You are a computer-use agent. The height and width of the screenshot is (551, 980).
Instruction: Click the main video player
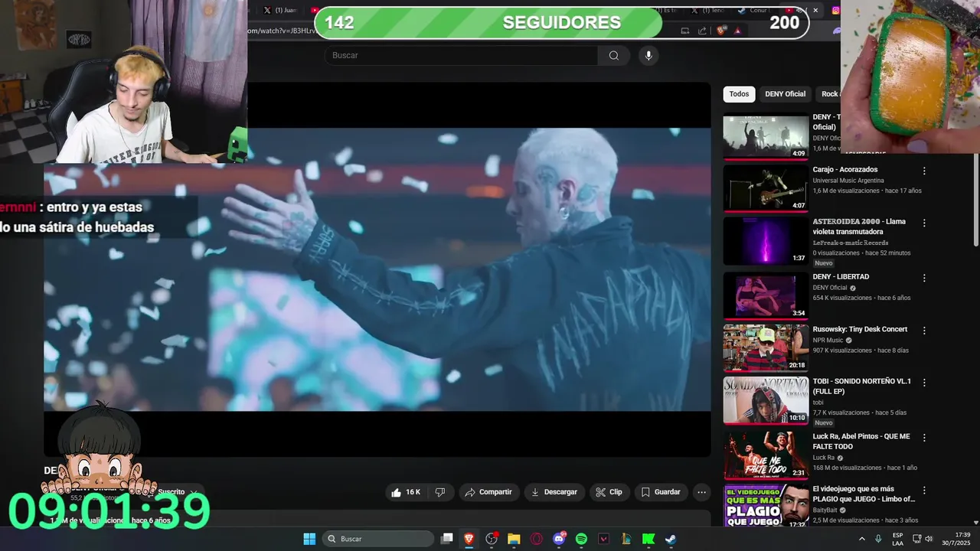377,269
